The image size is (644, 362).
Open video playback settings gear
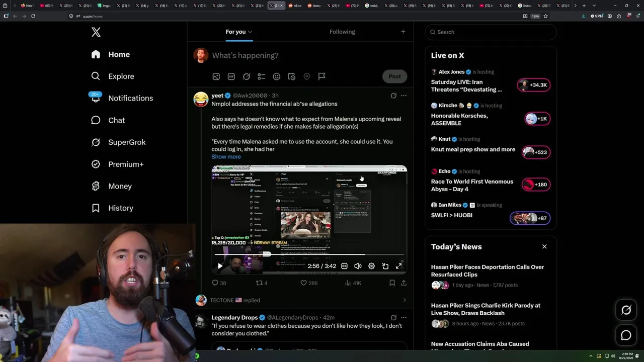(x=371, y=266)
